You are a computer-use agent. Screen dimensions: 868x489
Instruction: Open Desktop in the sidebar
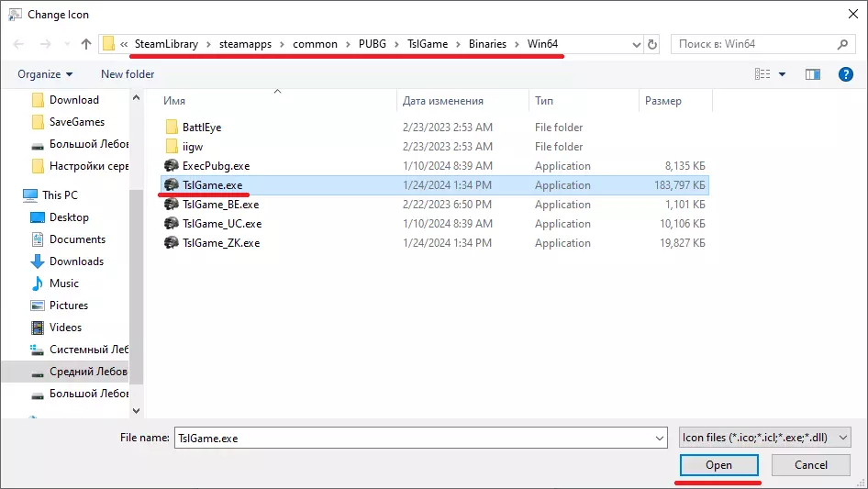[60, 217]
